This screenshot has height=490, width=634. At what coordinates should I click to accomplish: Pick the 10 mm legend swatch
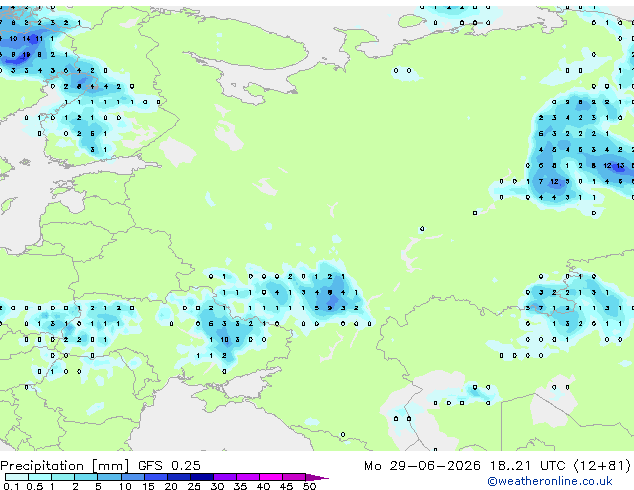tap(133, 477)
